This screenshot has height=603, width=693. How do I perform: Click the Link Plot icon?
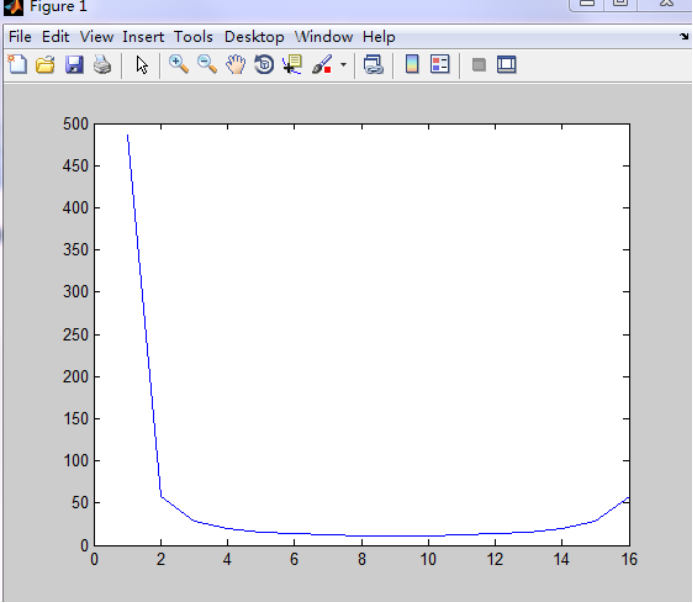tap(373, 65)
